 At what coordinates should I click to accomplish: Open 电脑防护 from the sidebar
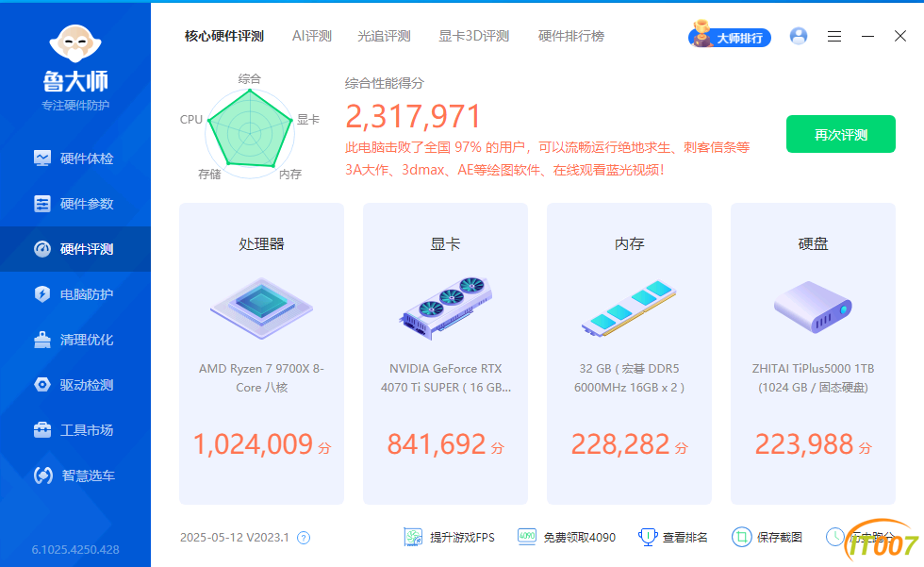(x=74, y=294)
